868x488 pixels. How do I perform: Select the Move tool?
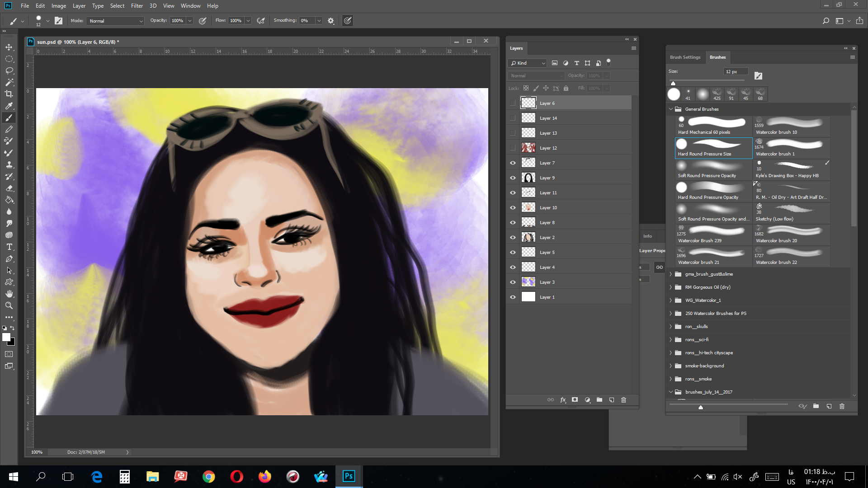click(x=9, y=47)
